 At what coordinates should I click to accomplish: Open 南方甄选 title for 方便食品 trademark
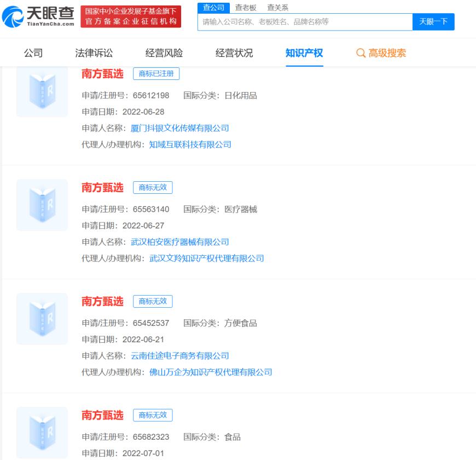pyautogui.click(x=103, y=301)
